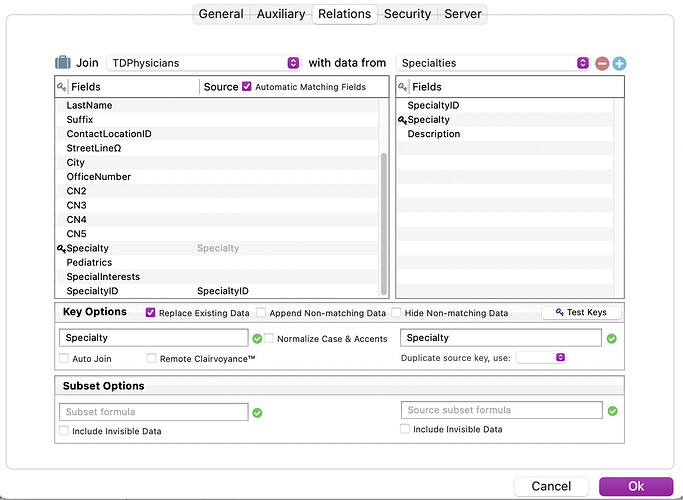The height and width of the screenshot is (500, 683).
Task: Open the Specialties source dropdown
Action: pos(493,63)
